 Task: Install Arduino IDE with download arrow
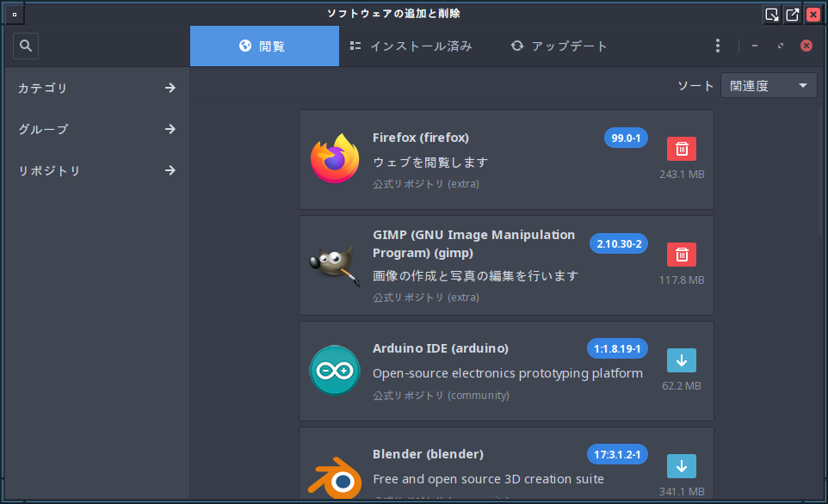point(681,360)
